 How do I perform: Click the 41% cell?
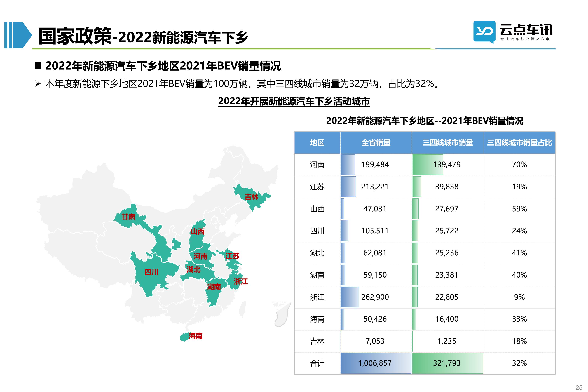(519, 253)
